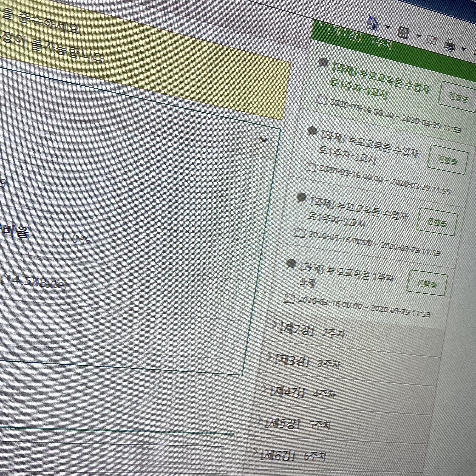
Task: Click the calendar icon under 1주차-1교시
Action: (x=321, y=99)
